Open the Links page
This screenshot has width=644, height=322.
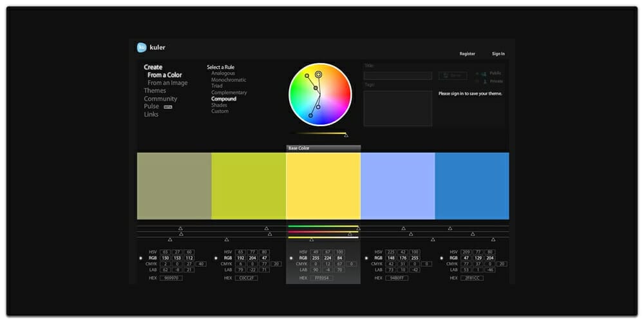click(x=151, y=114)
